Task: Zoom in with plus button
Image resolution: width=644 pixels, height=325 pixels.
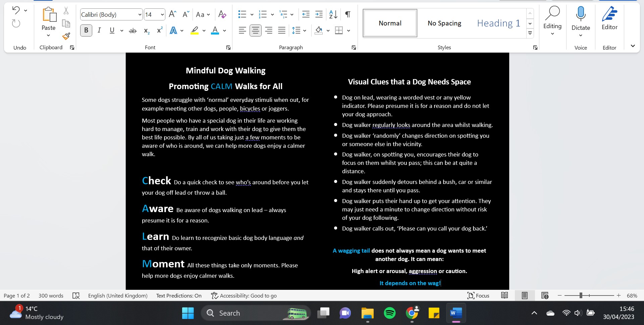Action: click(619, 296)
